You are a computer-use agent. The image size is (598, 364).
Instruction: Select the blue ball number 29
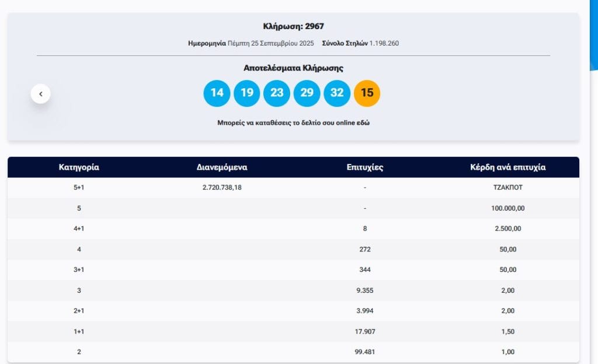tap(307, 93)
